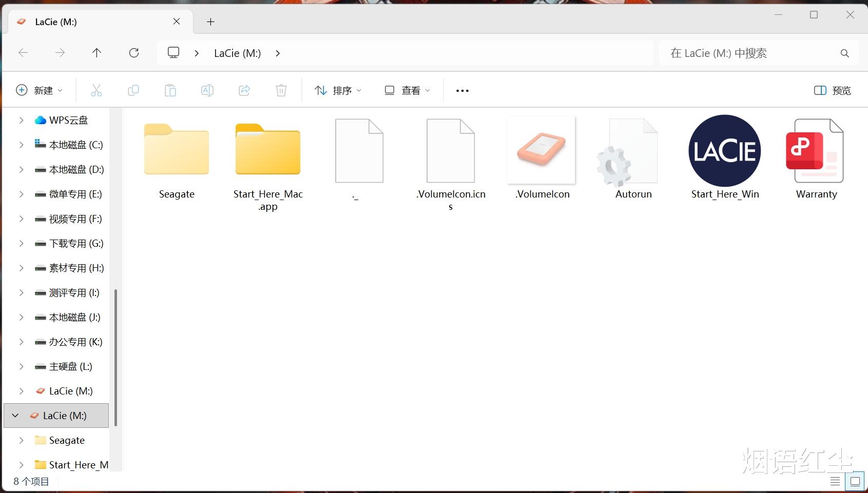This screenshot has width=868, height=493.
Task: Click the Rename icon in toolbar
Action: tap(207, 90)
